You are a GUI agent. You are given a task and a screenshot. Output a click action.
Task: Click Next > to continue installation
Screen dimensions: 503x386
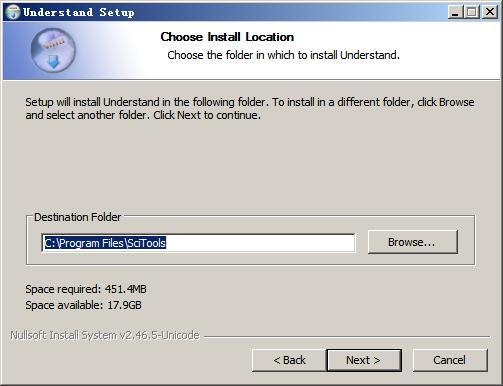(364, 360)
